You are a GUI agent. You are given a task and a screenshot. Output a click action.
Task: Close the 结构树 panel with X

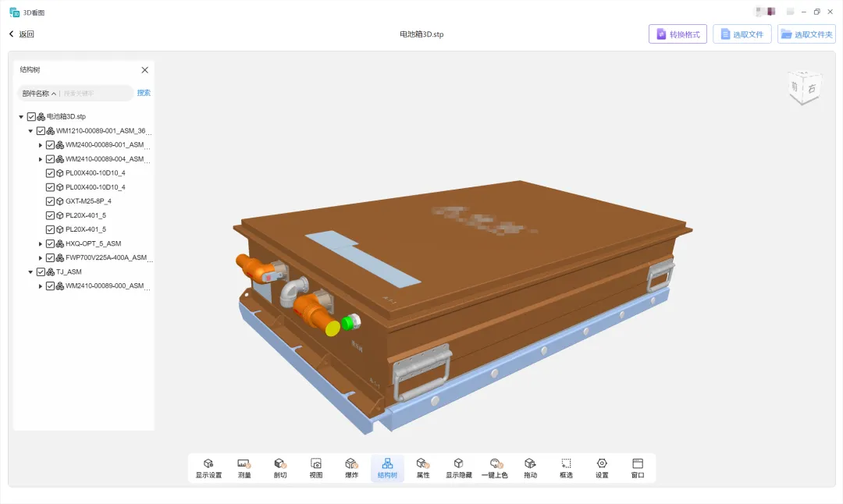(144, 70)
